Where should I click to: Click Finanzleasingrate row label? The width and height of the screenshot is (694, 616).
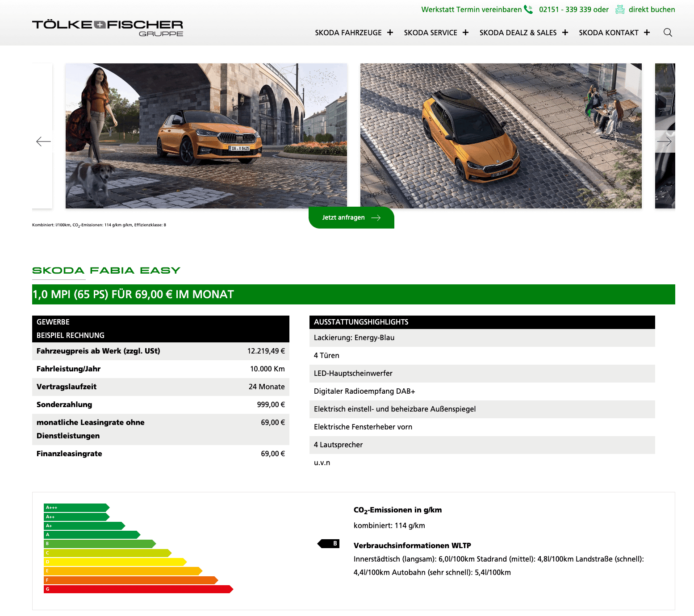tap(69, 454)
